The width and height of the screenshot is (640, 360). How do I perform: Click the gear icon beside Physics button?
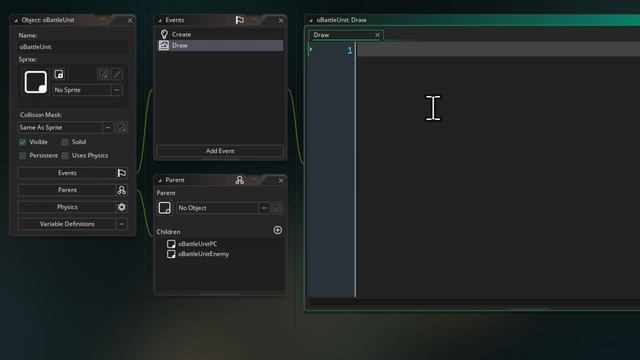122,207
